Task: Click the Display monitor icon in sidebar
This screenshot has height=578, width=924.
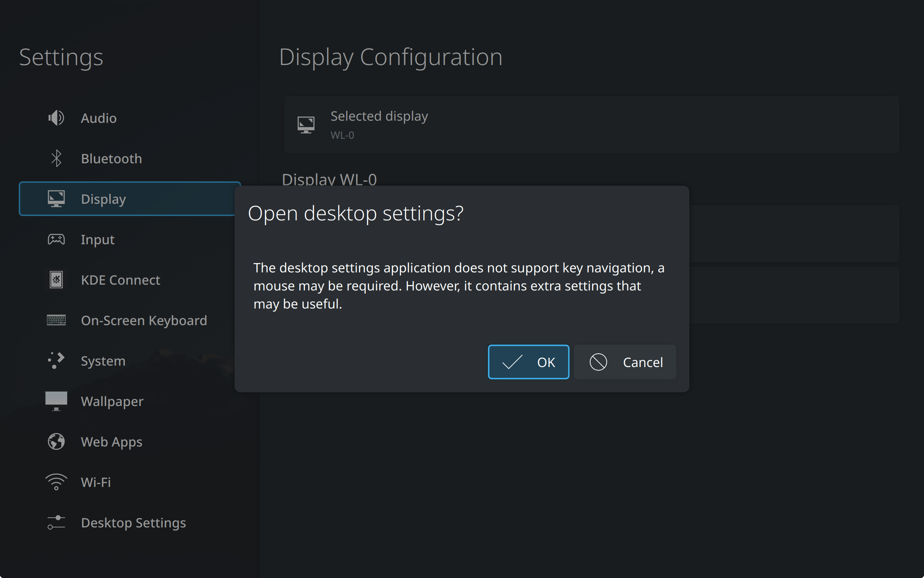Action: pos(56,199)
